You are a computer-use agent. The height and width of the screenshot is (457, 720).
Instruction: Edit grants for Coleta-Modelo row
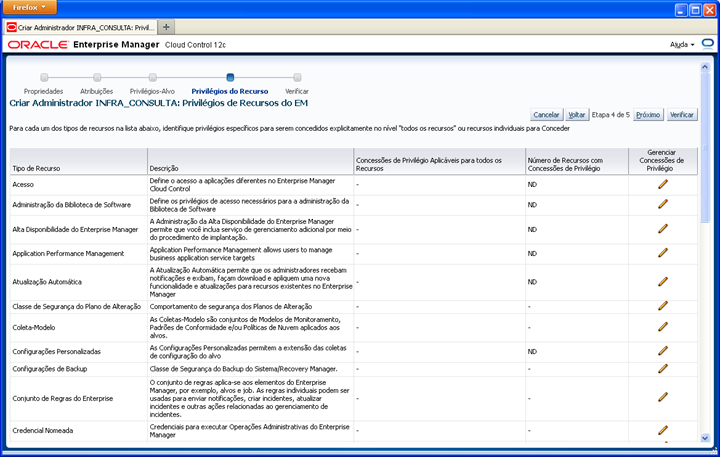click(x=663, y=327)
